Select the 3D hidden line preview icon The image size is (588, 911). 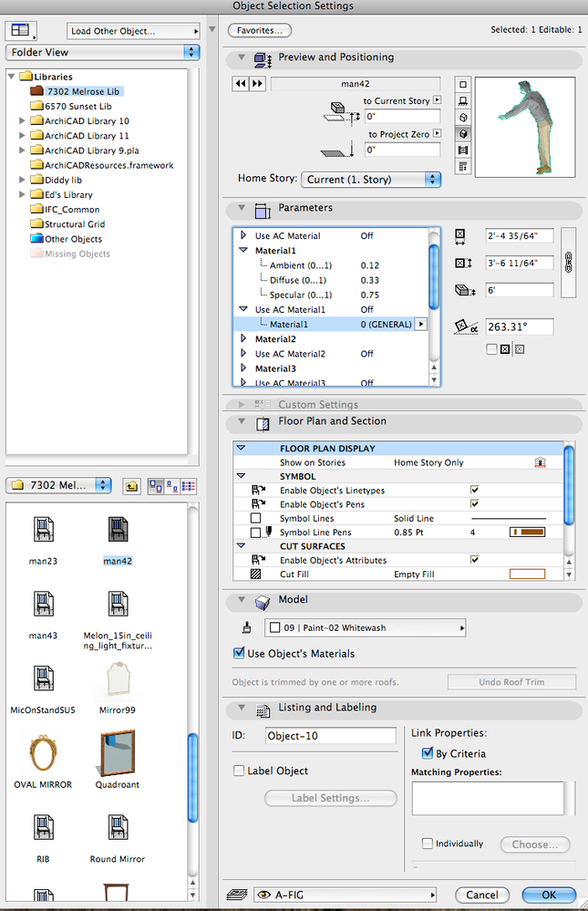463,118
